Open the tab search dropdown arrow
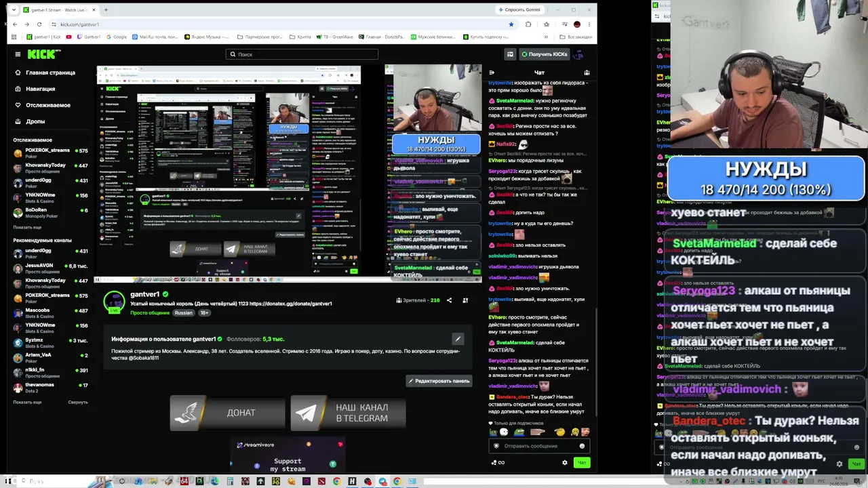Screen dimensions: 868x488 14,9
